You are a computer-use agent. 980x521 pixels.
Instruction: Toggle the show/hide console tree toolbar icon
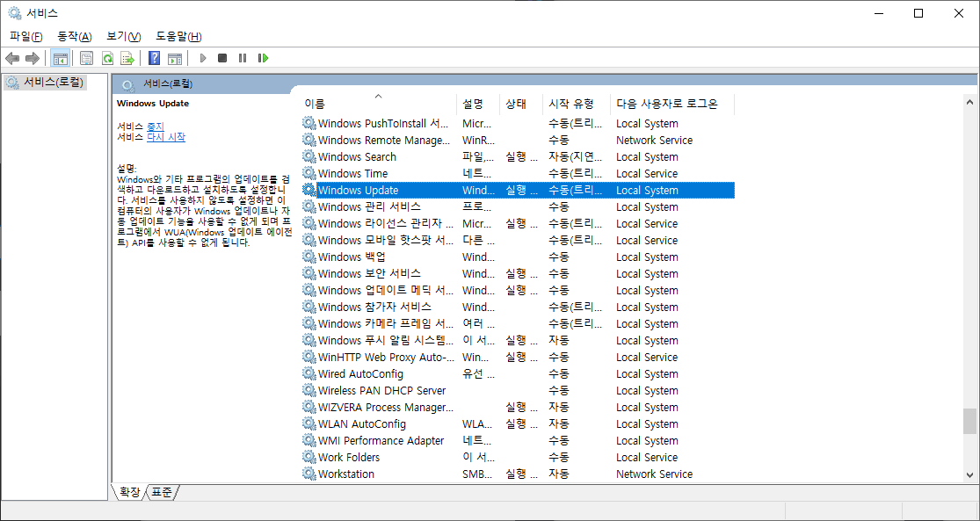pyautogui.click(x=60, y=58)
